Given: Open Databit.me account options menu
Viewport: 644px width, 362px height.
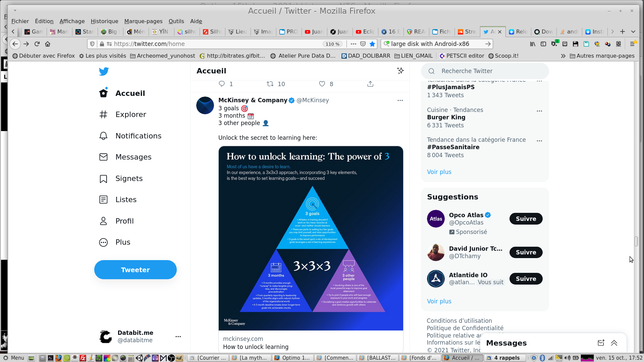Looking at the screenshot, I should [x=178, y=336].
